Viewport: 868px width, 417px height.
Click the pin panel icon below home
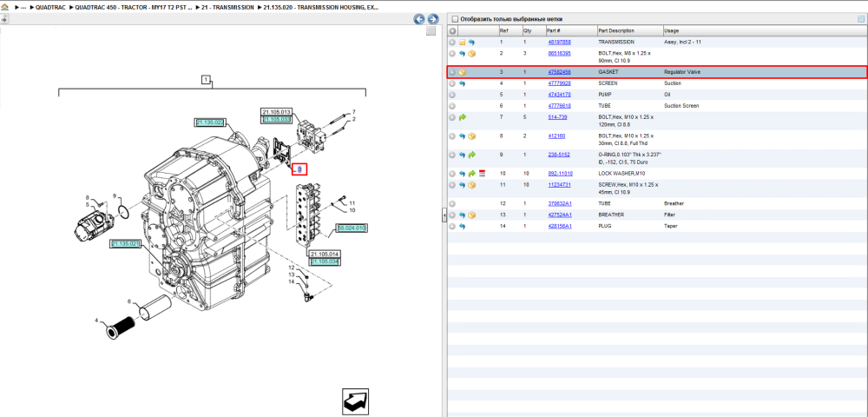(4, 19)
